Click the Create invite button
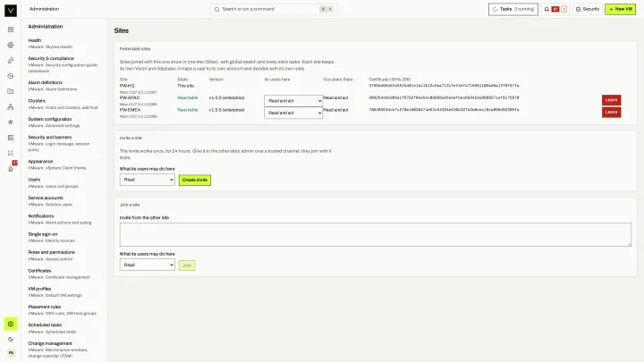This screenshot has width=644, height=362. tap(195, 180)
